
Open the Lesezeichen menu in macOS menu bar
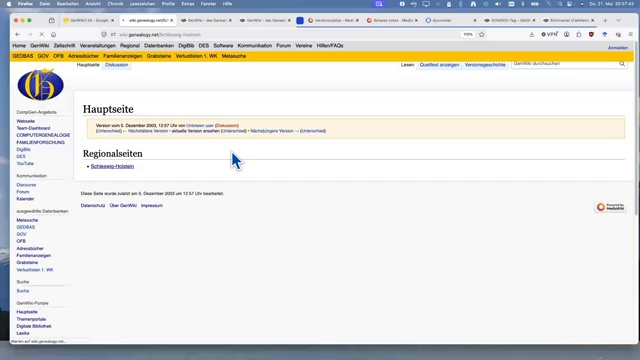click(142, 4)
